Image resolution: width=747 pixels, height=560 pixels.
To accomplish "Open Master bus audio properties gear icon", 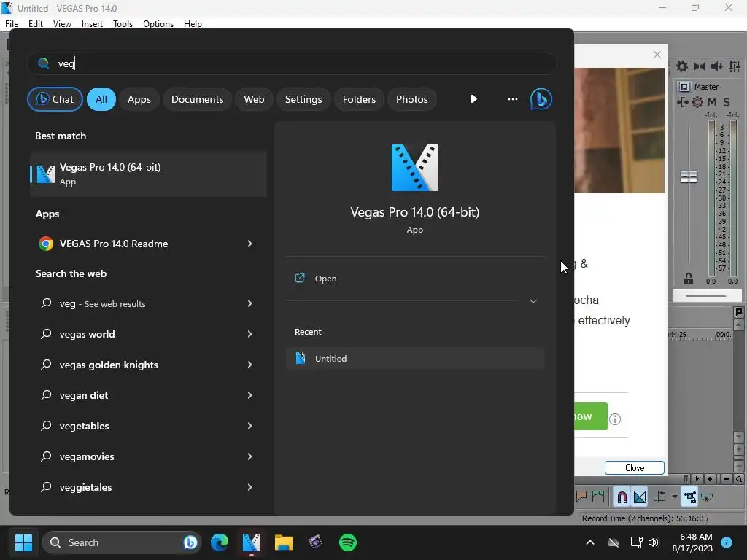I will pyautogui.click(x=682, y=66).
